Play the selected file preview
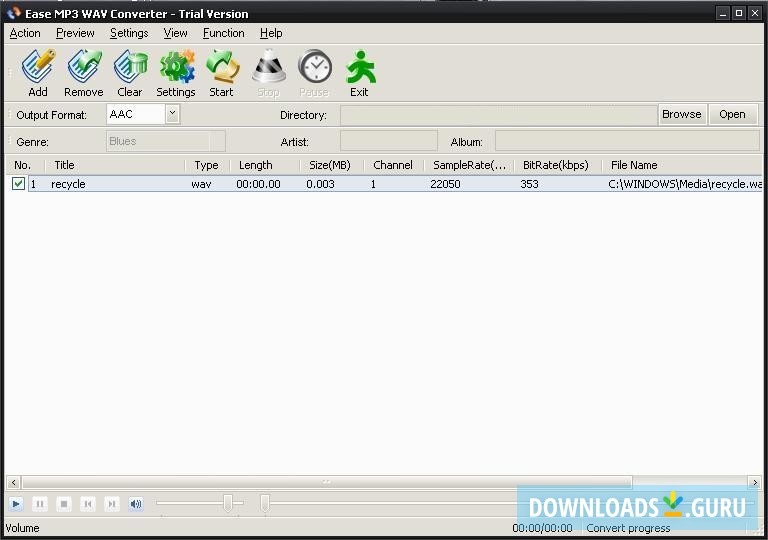Screen dimensions: 768x540 pyautogui.click(x=16, y=503)
